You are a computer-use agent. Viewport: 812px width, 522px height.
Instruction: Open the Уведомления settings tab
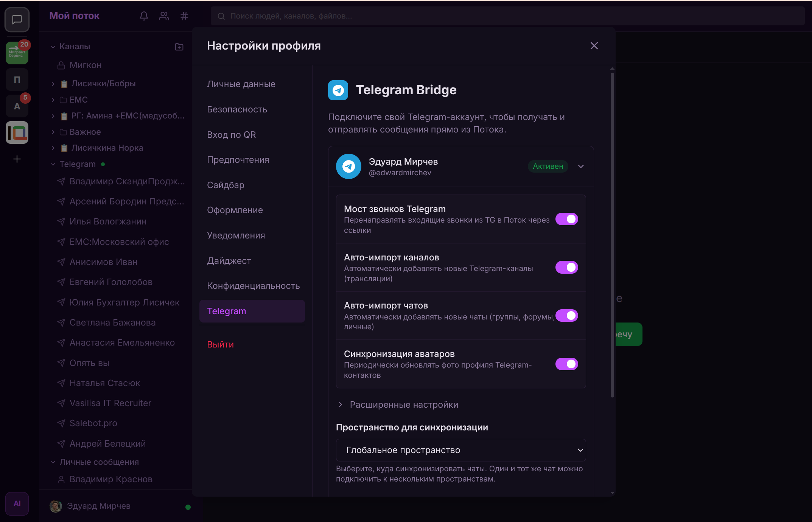tap(236, 235)
